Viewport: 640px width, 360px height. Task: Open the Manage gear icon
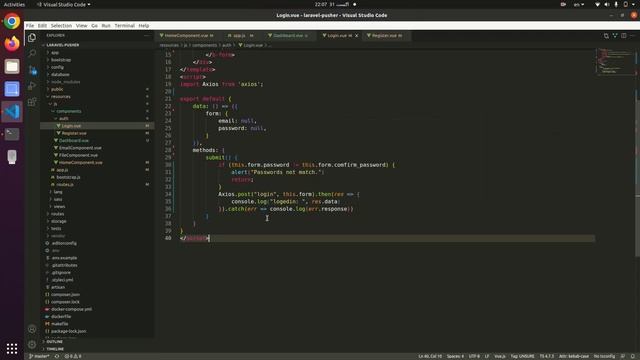(x=32, y=344)
